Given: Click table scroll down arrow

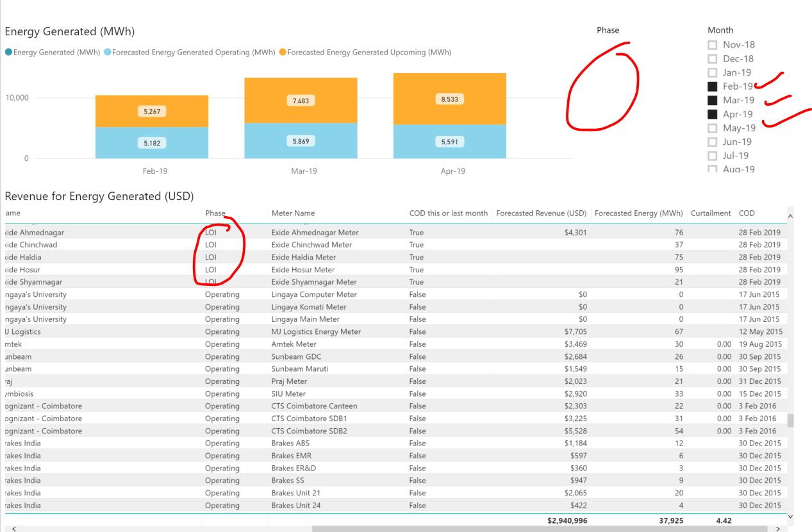Looking at the screenshot, I should pos(790,517).
